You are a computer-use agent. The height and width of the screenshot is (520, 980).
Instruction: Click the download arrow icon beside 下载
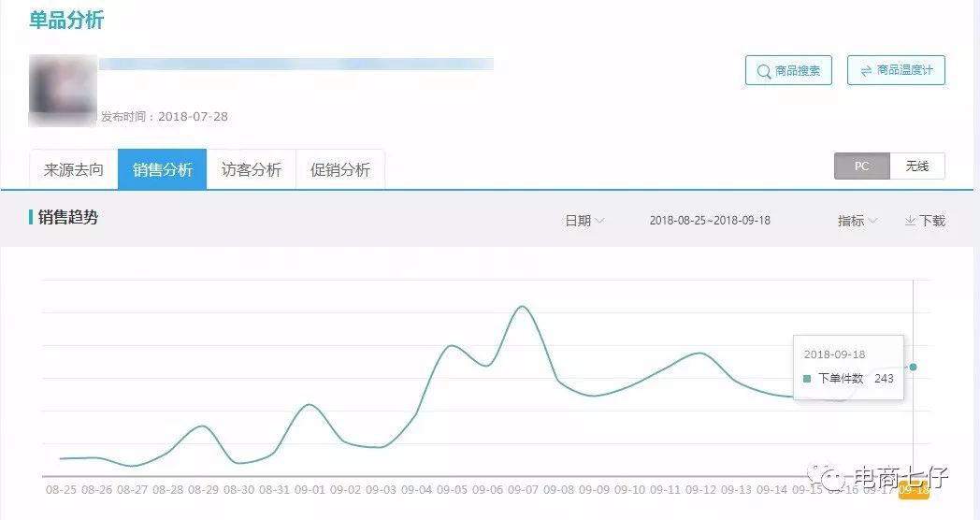910,221
